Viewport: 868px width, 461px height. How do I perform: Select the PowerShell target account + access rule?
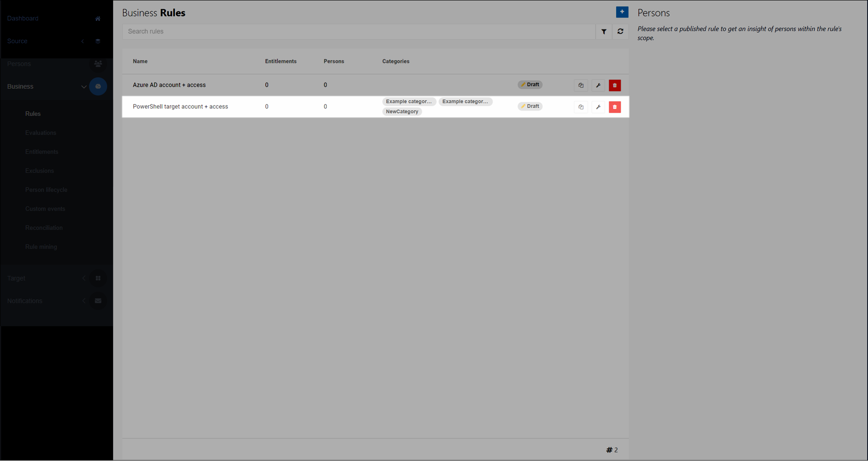pyautogui.click(x=180, y=107)
